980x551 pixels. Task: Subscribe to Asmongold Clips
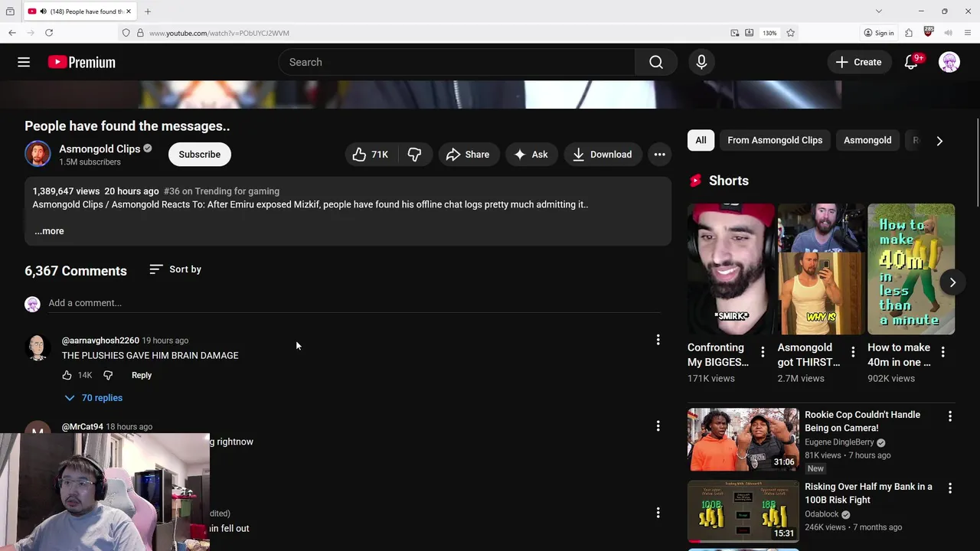click(x=200, y=155)
